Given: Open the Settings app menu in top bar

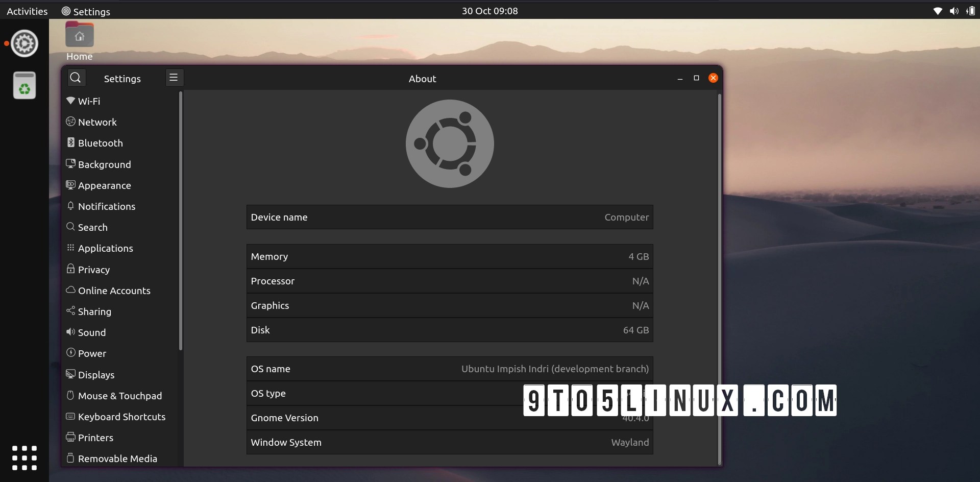Looking at the screenshot, I should click(86, 11).
